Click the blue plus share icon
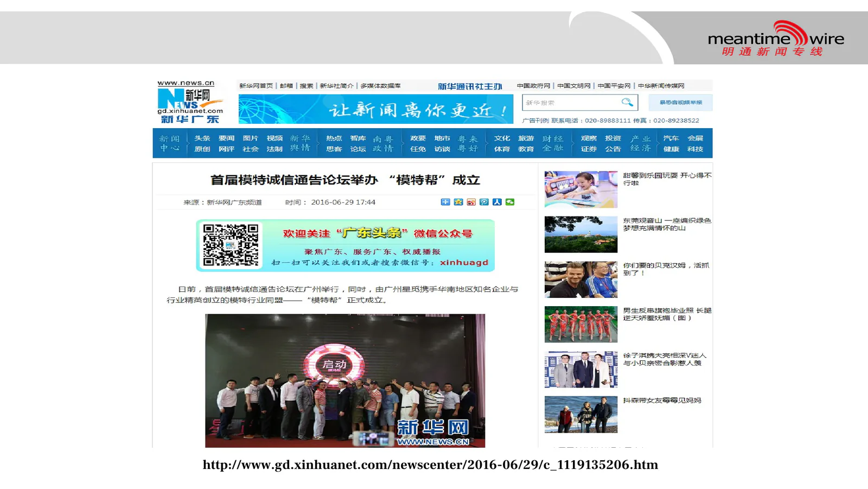This screenshot has width=868, height=489. click(445, 202)
